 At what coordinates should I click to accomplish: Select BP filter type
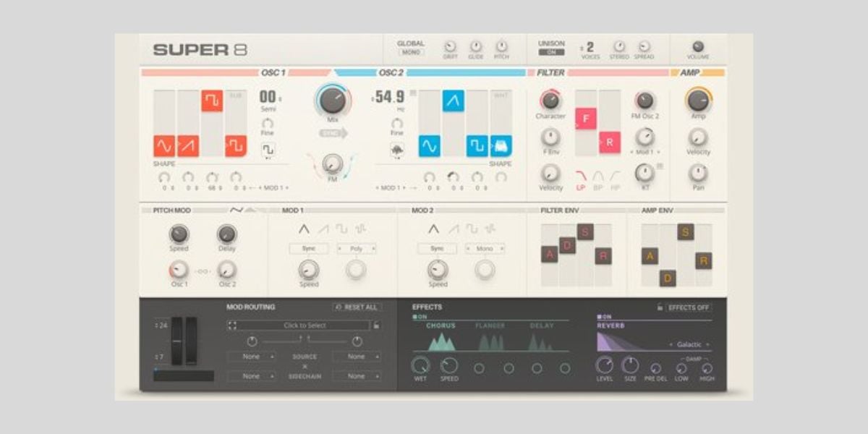click(x=598, y=179)
